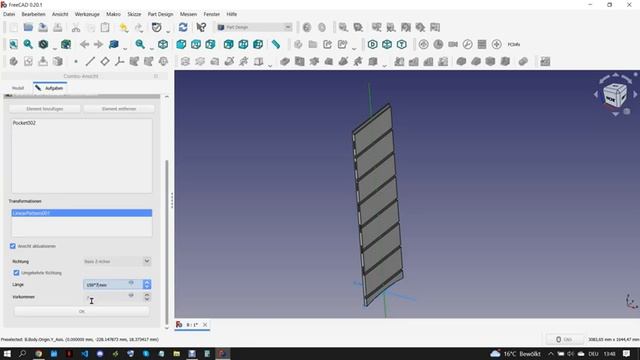The image size is (640, 360).
Task: Switch to the Modell tab
Action: pos(18,88)
